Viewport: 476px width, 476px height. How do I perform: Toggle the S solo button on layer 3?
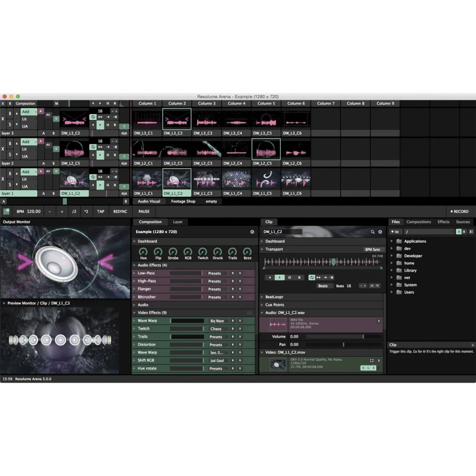point(10,125)
